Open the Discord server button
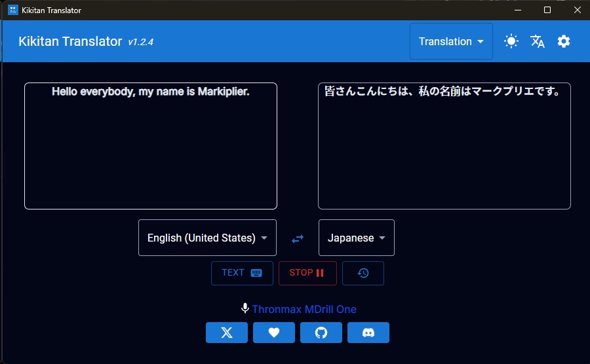Image resolution: width=590 pixels, height=364 pixels. [368, 333]
